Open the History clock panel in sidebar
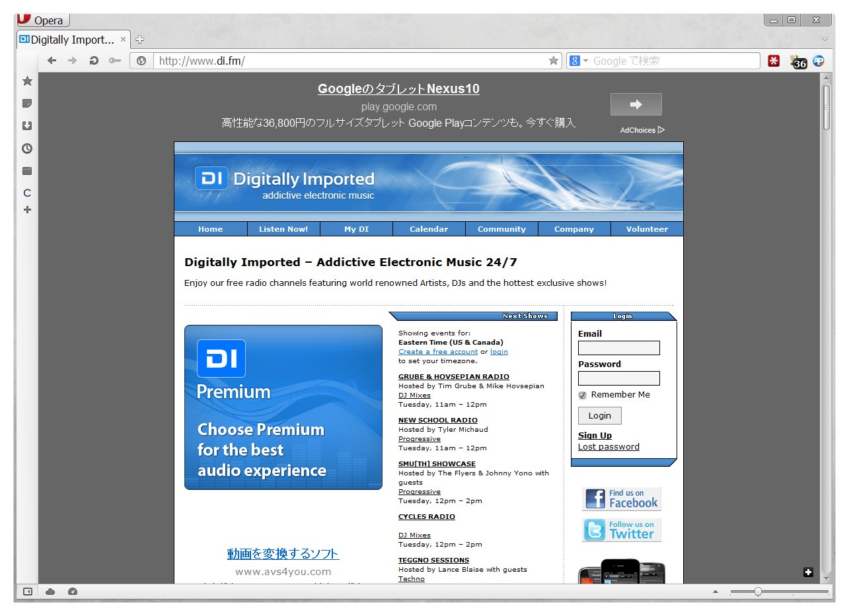 (x=27, y=149)
